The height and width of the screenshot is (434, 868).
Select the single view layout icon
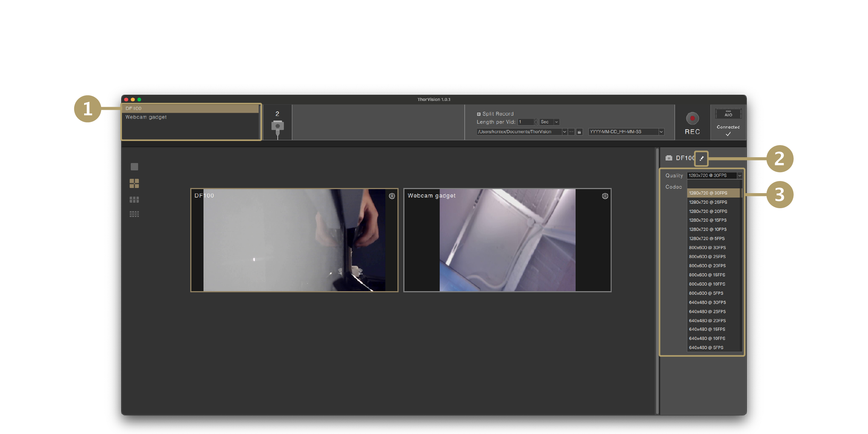coord(134,166)
